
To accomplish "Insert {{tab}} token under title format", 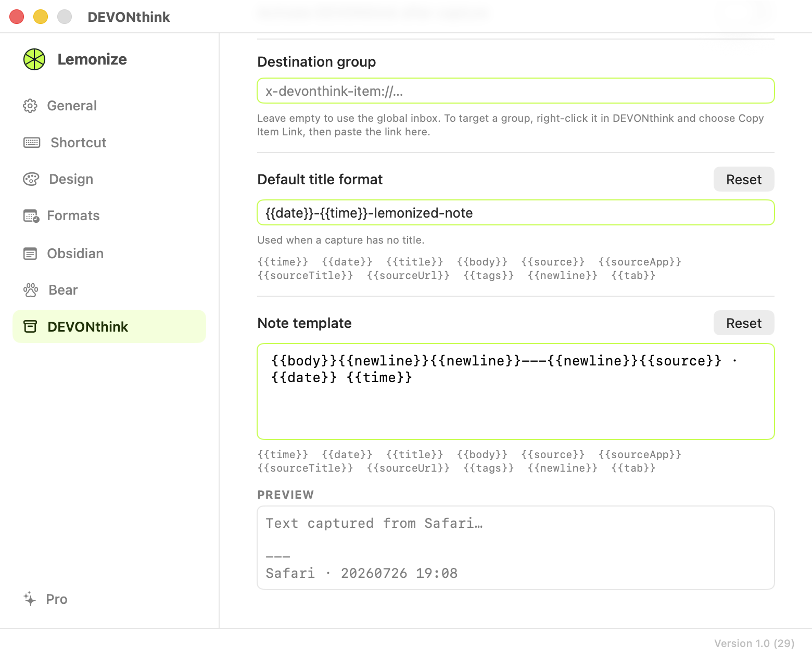I will coord(633,275).
